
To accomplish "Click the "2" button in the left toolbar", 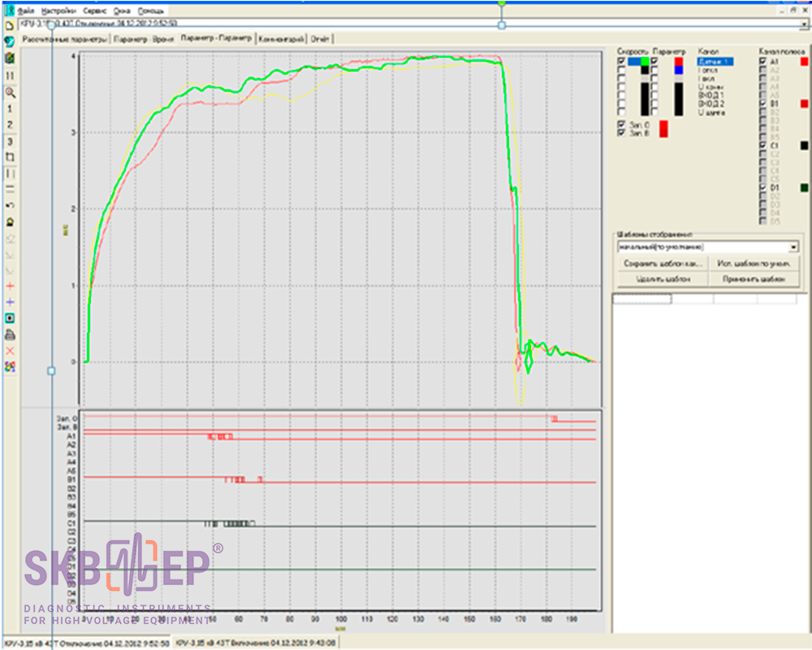I will pyautogui.click(x=10, y=125).
